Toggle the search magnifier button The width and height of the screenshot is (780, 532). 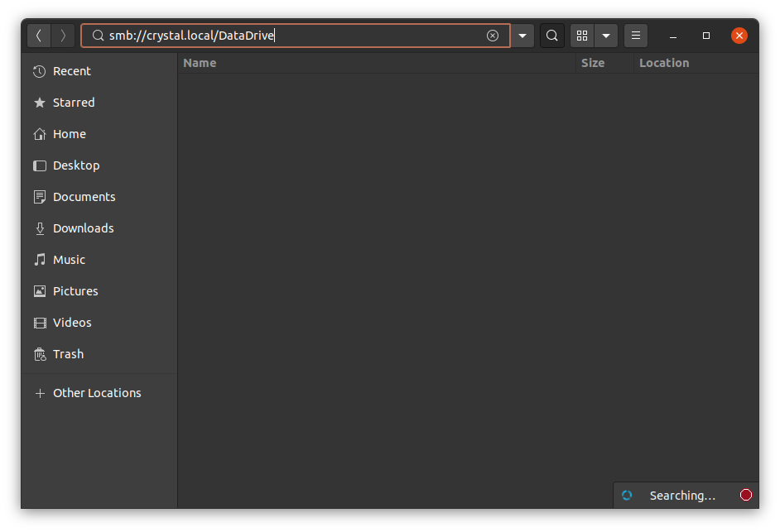(x=552, y=36)
